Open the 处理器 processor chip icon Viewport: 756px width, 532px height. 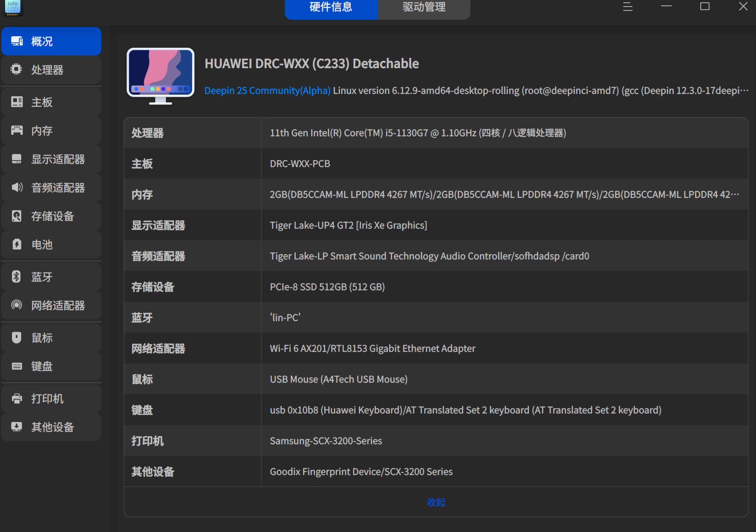16,69
